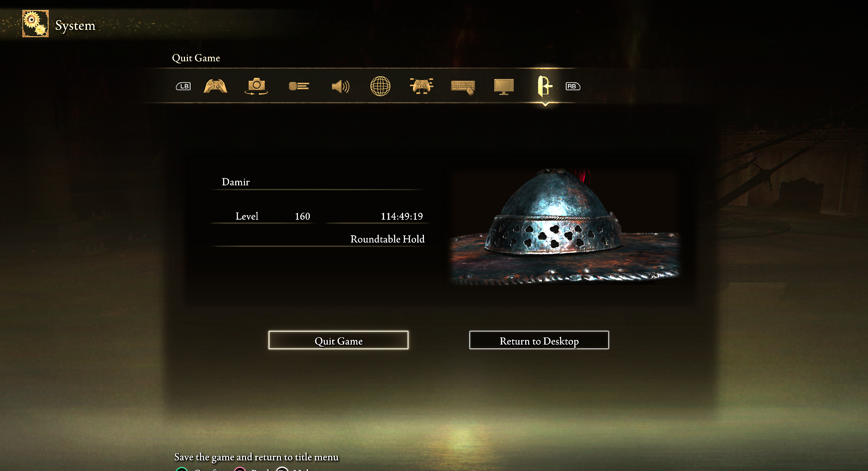Image resolution: width=868 pixels, height=471 pixels.
Task: Select the keyboard and mouse settings icon
Action: [463, 87]
